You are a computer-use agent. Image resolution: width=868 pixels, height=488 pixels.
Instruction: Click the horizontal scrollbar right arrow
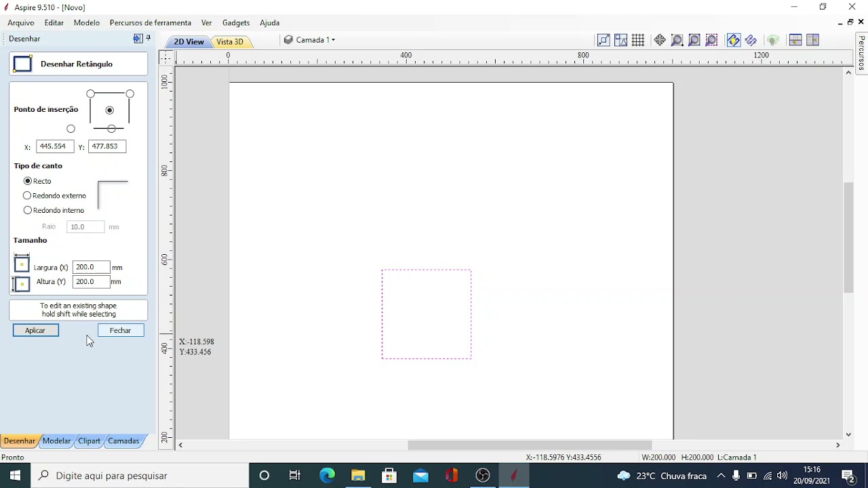click(837, 445)
